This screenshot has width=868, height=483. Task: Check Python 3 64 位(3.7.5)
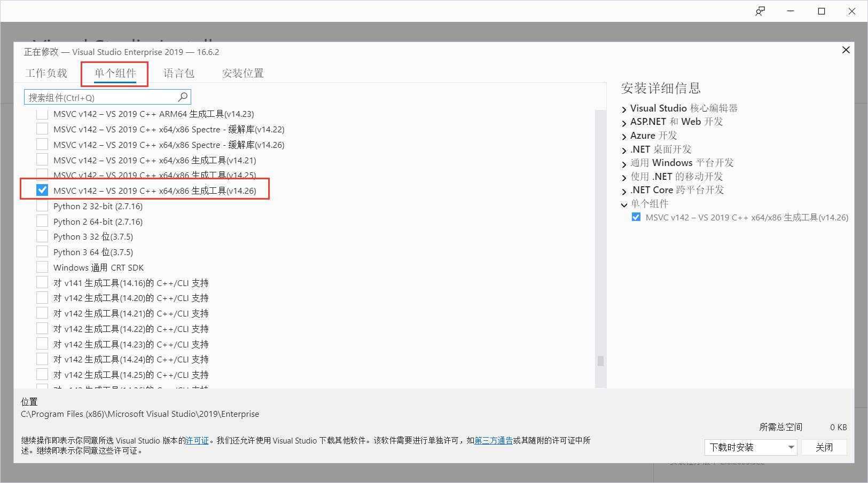[x=42, y=252]
